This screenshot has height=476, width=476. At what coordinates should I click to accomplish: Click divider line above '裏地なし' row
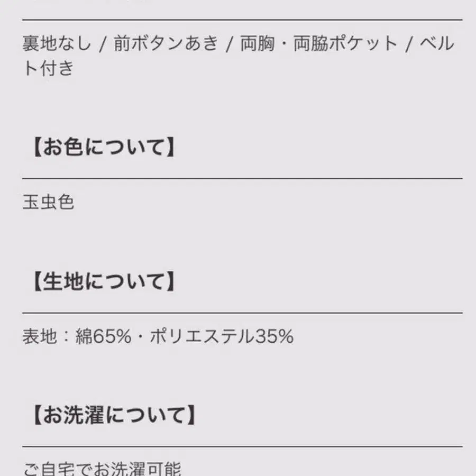click(x=242, y=20)
